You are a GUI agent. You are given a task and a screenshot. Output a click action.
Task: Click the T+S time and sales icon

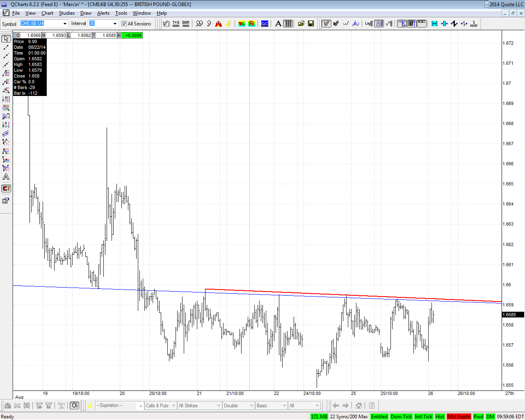[176, 24]
